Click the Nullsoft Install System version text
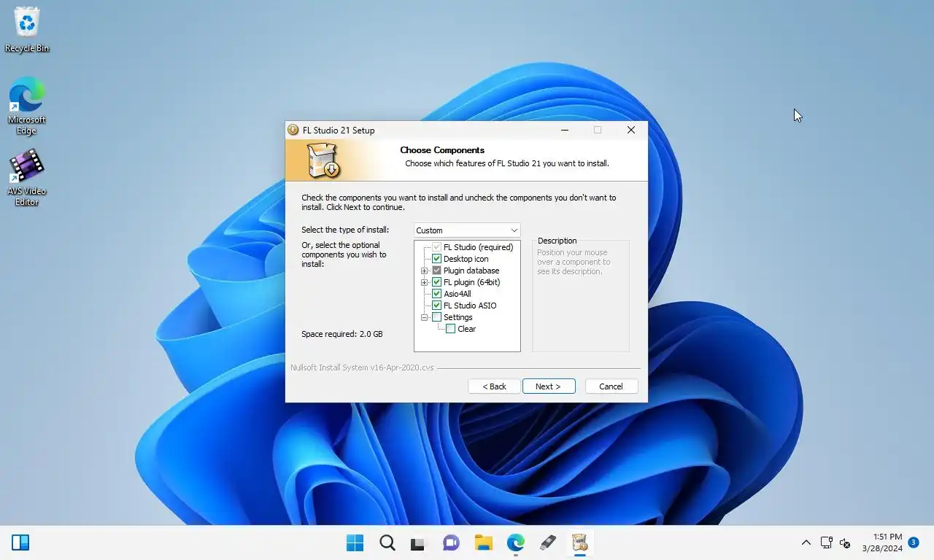934x560 pixels. (x=362, y=367)
